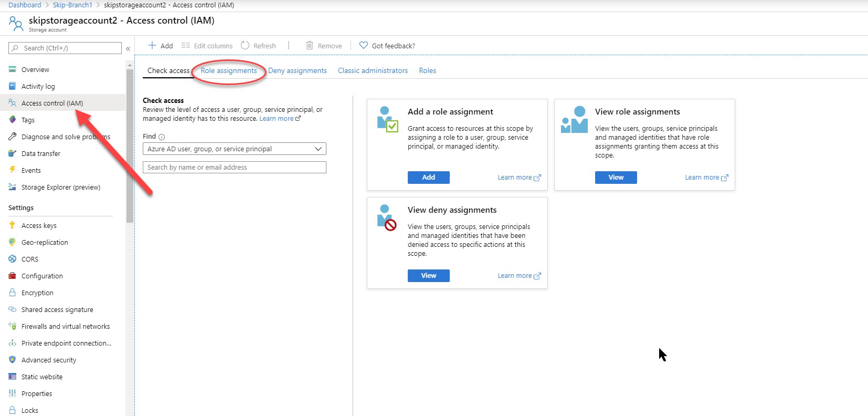Screen dimensions: 868x416
Task: Open the Find type dropdown
Action: [x=235, y=149]
